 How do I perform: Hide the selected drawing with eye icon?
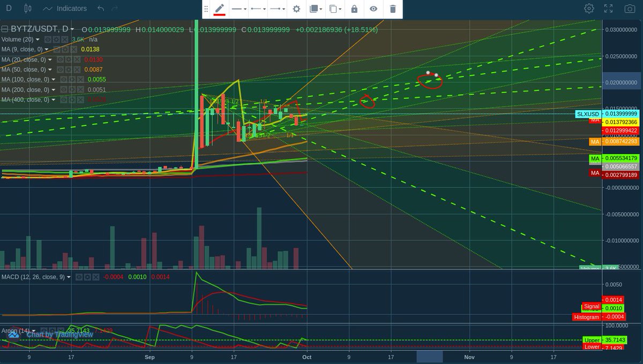coord(373,9)
